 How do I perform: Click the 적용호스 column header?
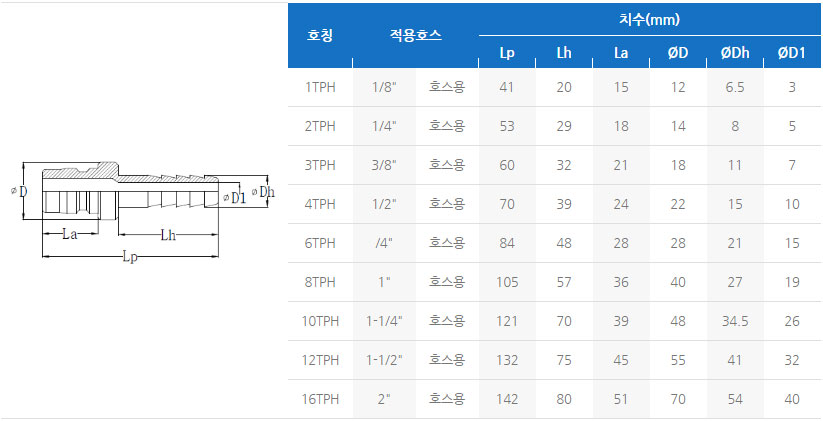click(416, 35)
